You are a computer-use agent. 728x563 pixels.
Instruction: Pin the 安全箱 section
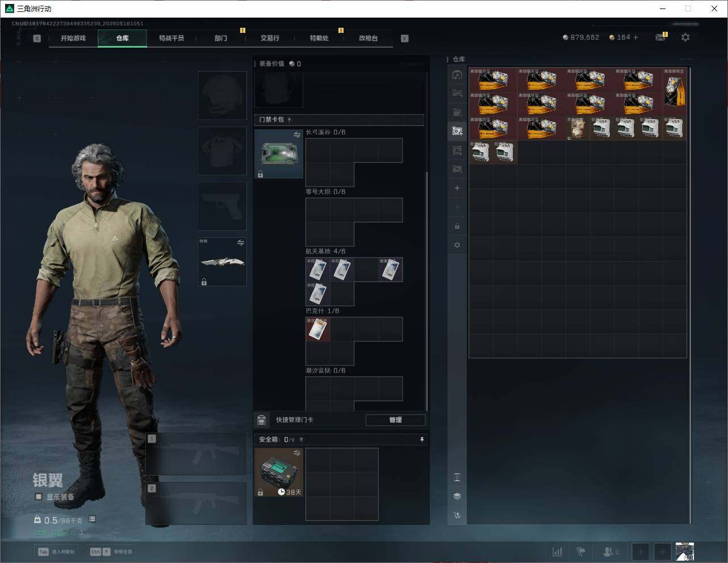(x=421, y=439)
